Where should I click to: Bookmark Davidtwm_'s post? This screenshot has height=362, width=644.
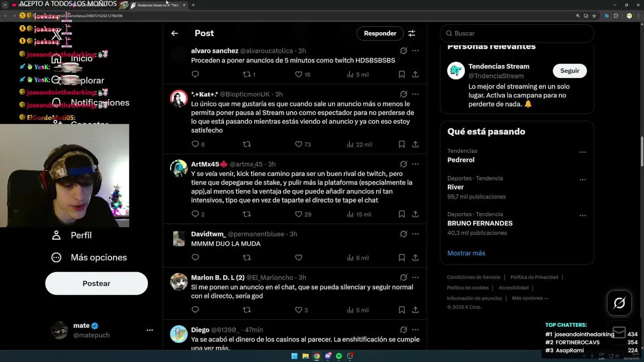(401, 257)
